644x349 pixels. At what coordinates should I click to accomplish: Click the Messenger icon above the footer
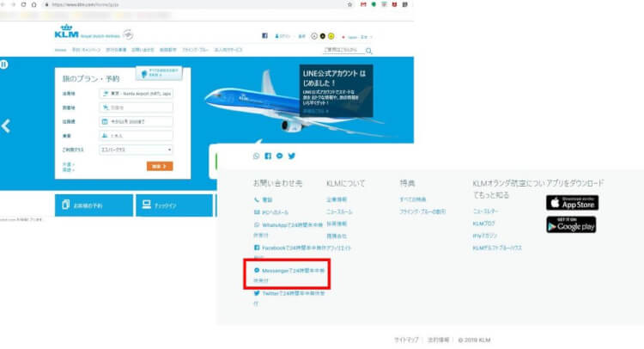click(280, 156)
